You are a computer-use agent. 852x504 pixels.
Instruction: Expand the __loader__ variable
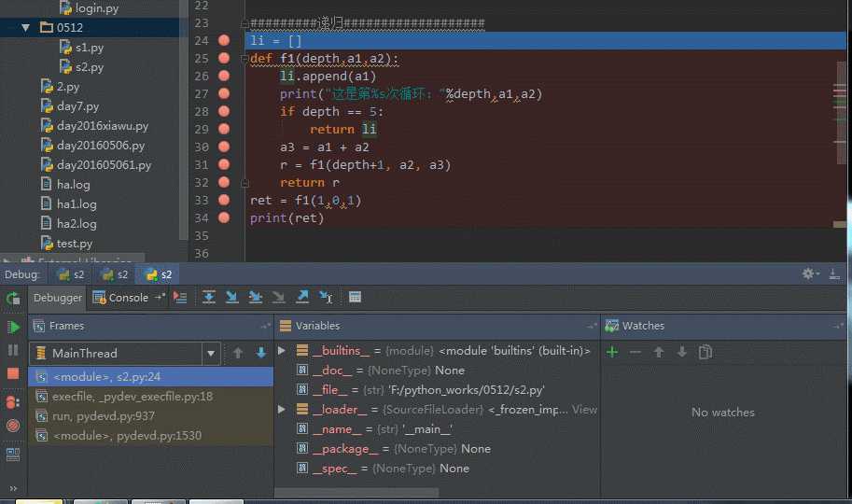point(282,410)
